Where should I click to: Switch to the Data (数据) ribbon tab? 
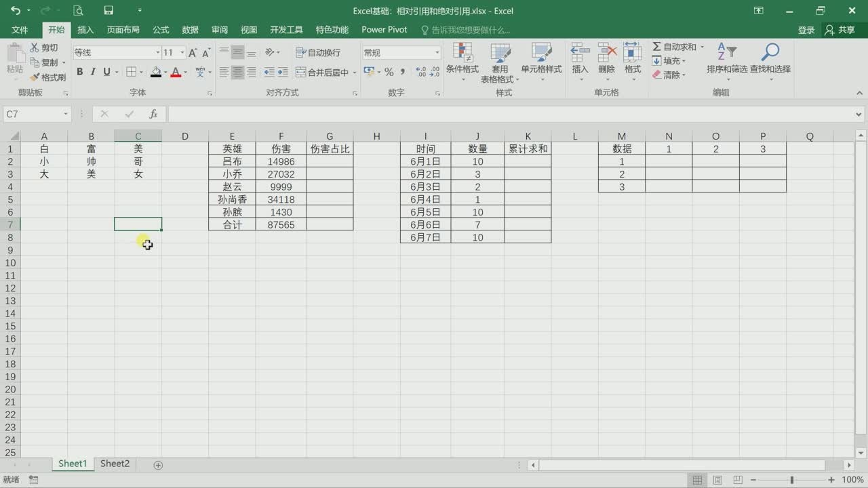point(191,30)
